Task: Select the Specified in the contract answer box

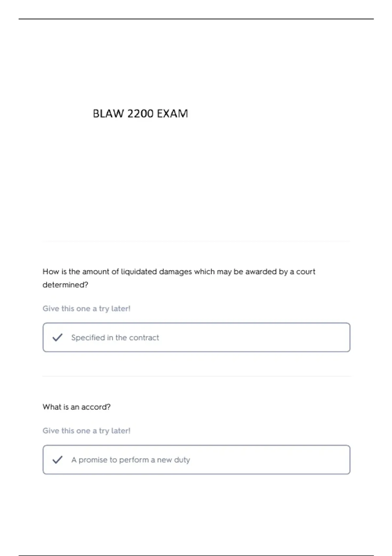Action: 196,338
